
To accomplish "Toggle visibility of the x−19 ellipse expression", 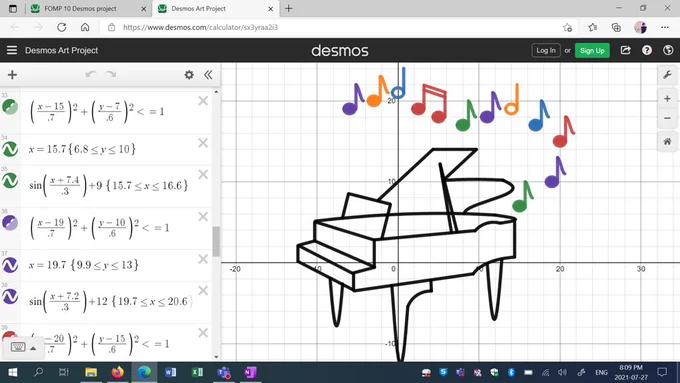I will point(10,223).
